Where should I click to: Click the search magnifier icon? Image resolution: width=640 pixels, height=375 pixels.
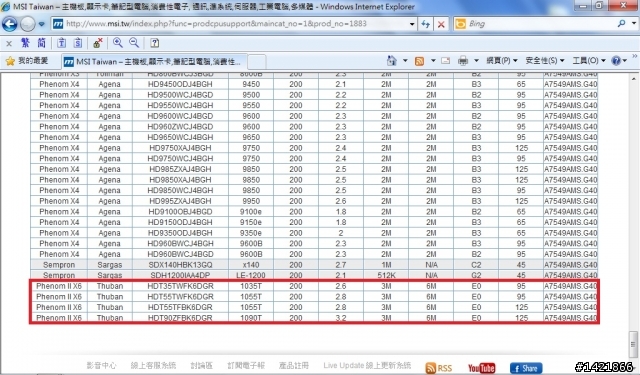(621, 24)
